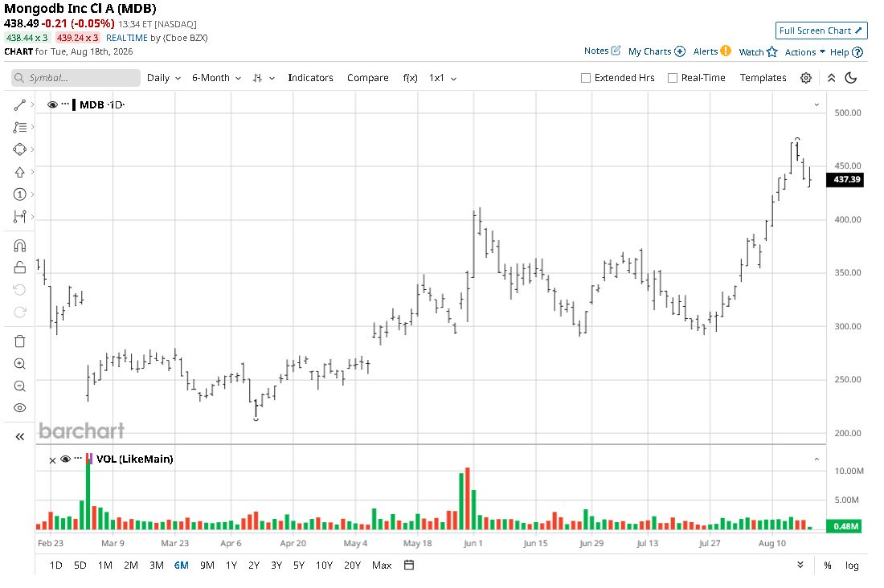The image size is (884, 588).
Task: Click the MDB plot color bar
Action: click(x=74, y=105)
